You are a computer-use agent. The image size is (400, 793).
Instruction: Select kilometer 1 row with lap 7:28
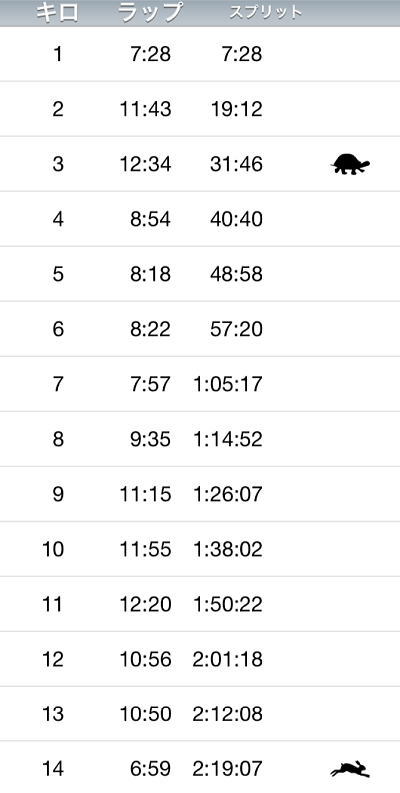(x=200, y=54)
